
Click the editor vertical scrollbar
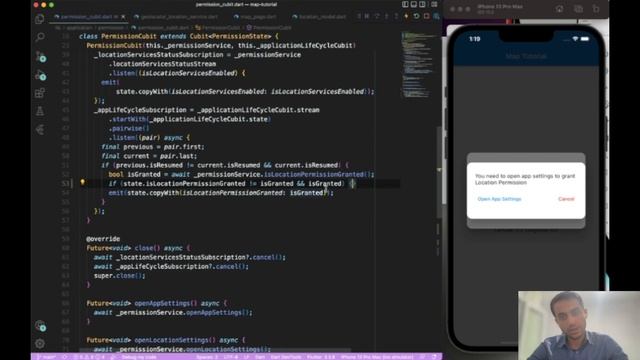click(439, 171)
